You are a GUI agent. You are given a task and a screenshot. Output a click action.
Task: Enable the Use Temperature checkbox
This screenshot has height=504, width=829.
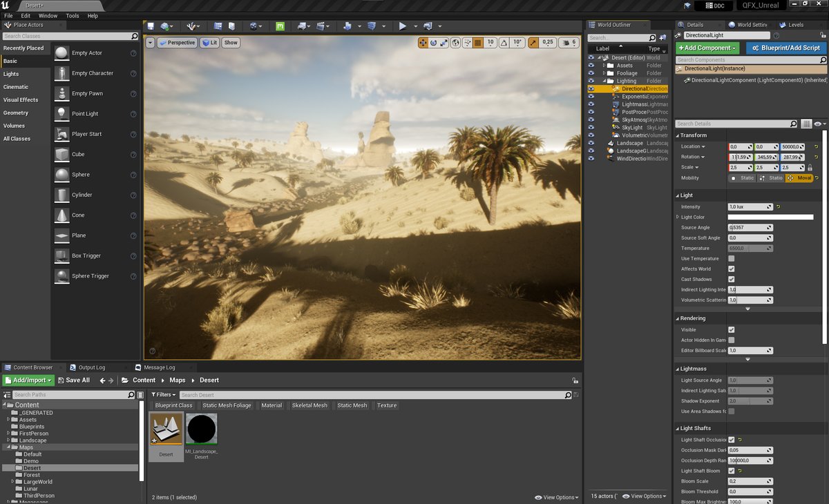(732, 258)
